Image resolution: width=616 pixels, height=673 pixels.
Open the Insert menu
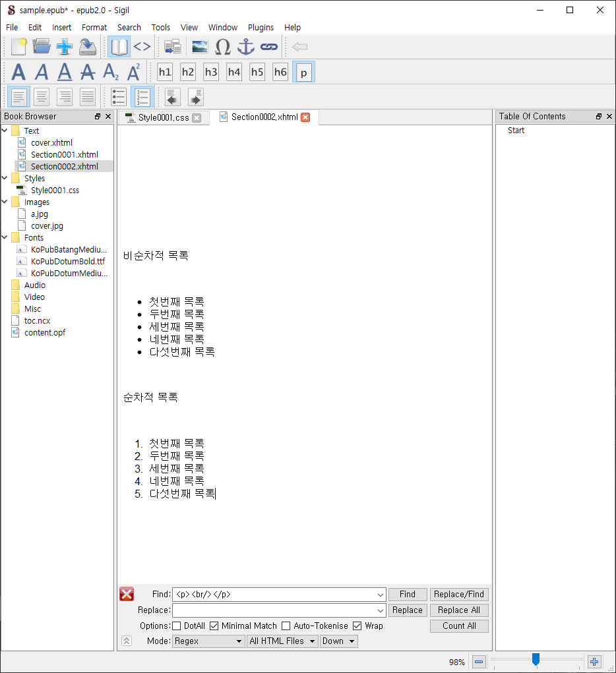[x=61, y=28]
